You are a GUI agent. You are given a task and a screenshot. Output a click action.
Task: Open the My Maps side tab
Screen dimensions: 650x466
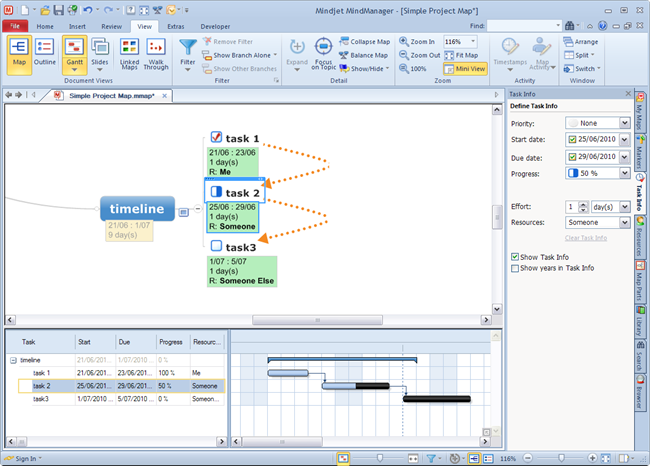[640, 112]
